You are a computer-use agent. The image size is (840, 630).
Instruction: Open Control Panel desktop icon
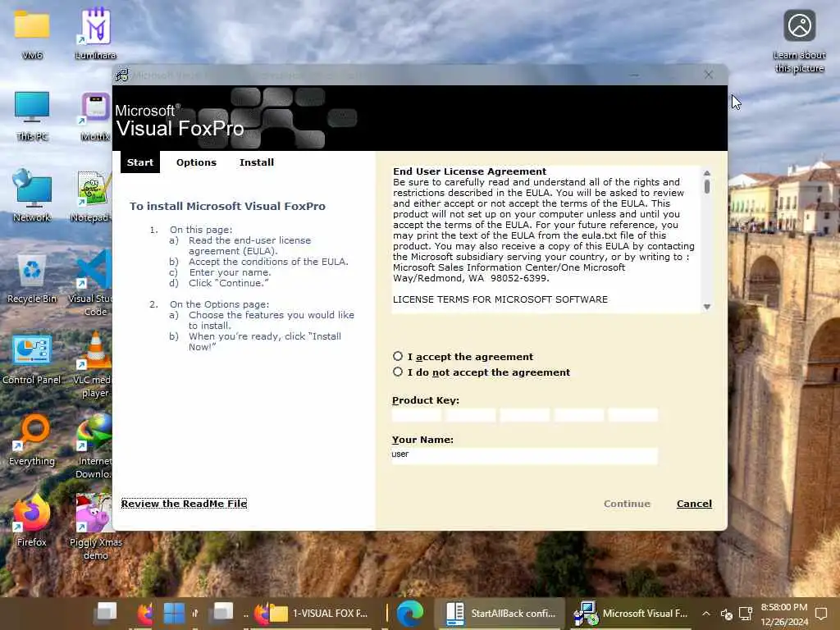click(x=32, y=359)
